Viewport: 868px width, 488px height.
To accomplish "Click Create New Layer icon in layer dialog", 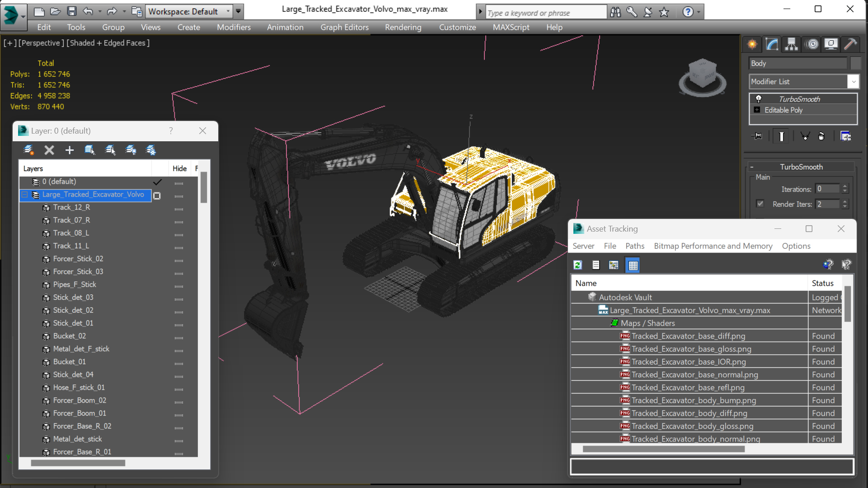I will point(29,150).
